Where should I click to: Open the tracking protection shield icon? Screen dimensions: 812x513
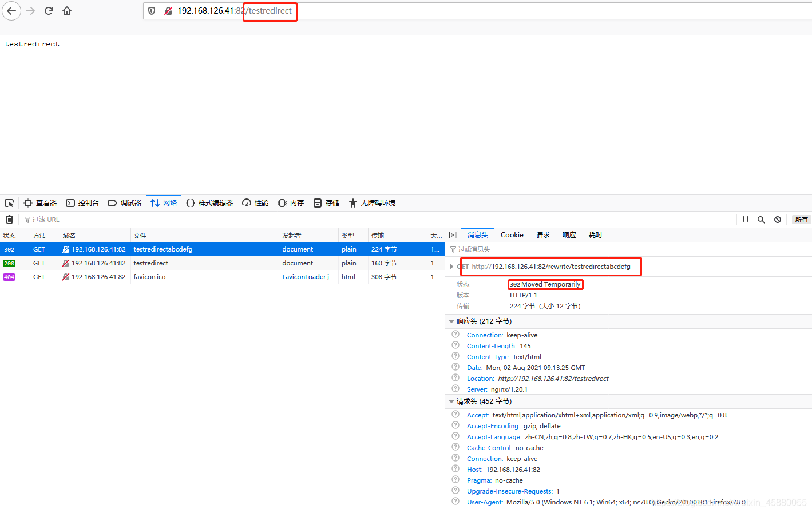tap(152, 11)
